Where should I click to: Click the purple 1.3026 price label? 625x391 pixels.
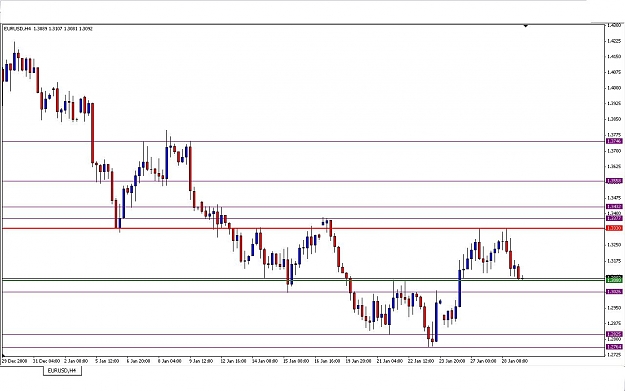[614, 292]
